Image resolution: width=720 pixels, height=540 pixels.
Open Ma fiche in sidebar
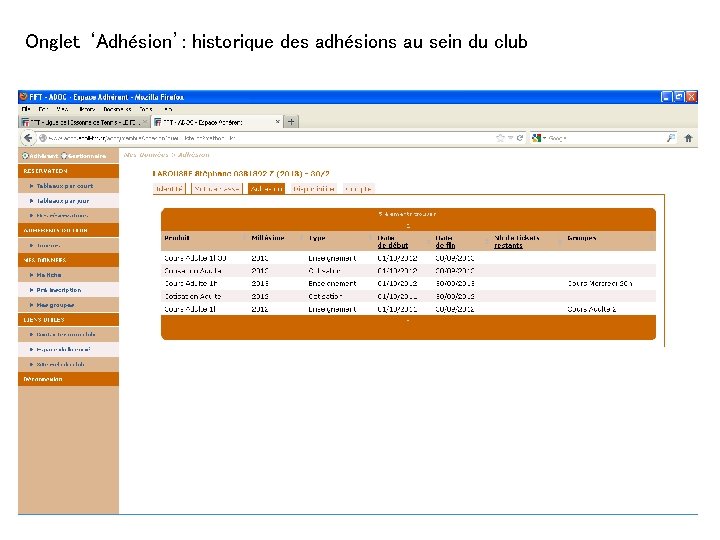tap(49, 275)
